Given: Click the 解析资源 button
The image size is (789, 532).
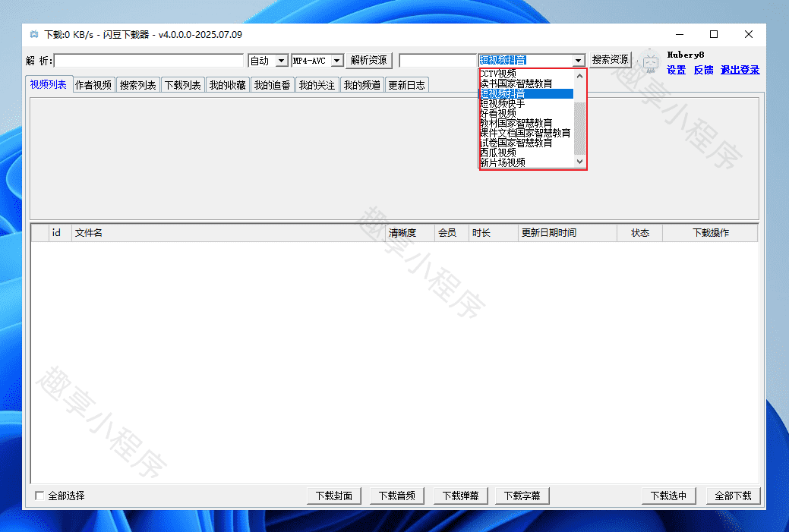Looking at the screenshot, I should (369, 61).
